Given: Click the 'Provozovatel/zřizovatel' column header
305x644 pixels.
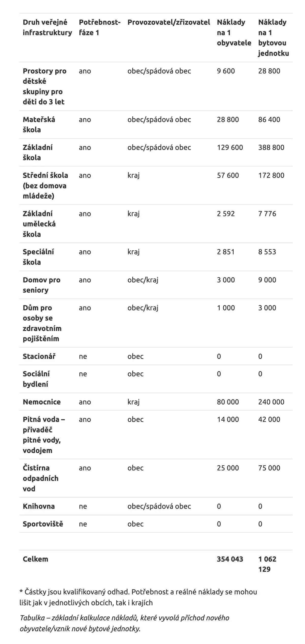Looking at the screenshot, I should coord(169,22).
